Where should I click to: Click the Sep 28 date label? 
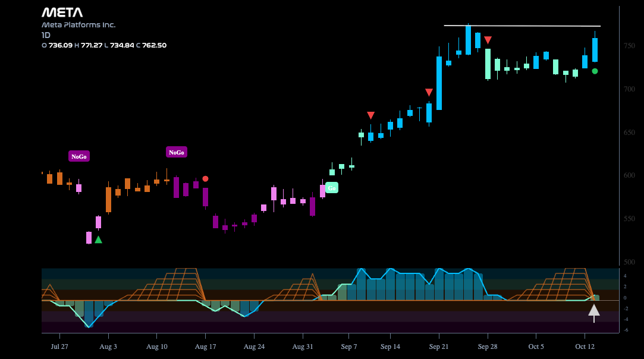coord(488,347)
